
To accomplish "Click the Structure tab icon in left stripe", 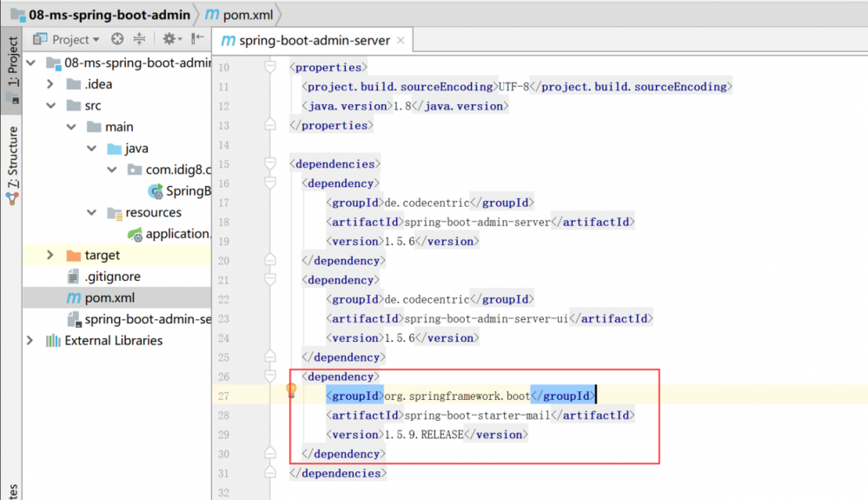I will pyautogui.click(x=12, y=198).
